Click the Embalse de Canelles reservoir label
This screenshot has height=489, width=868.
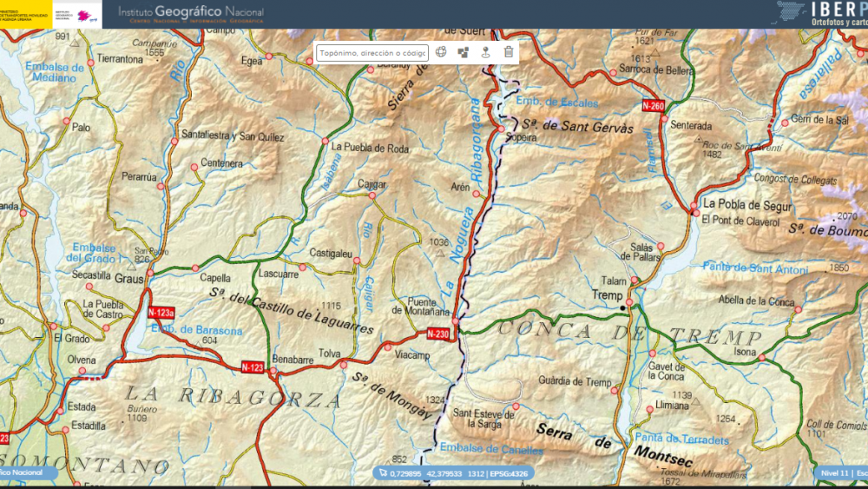point(491,449)
